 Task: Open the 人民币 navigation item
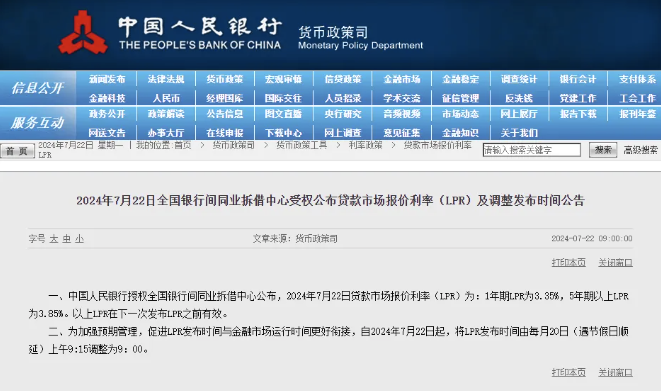point(166,98)
